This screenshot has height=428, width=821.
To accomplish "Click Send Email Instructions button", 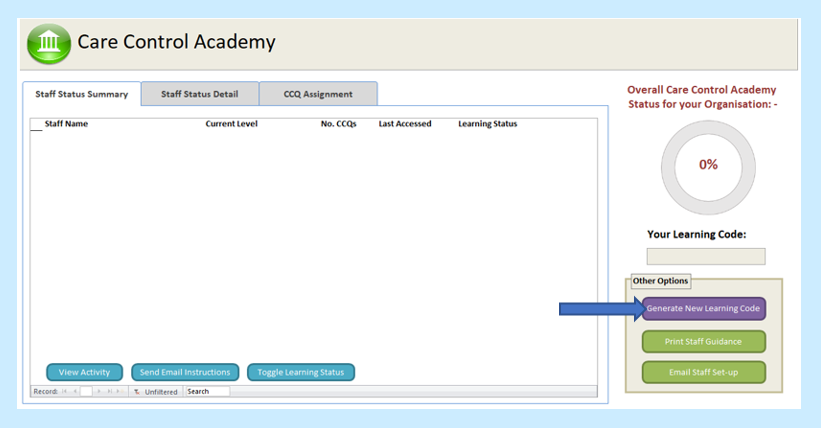I will point(185,372).
